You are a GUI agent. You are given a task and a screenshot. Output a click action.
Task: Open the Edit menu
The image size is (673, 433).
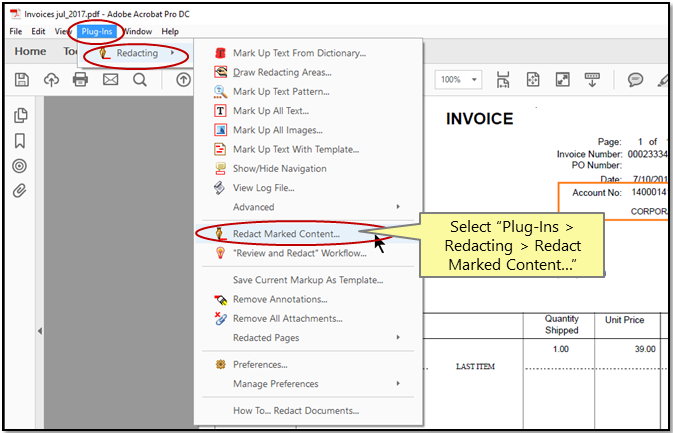point(38,31)
